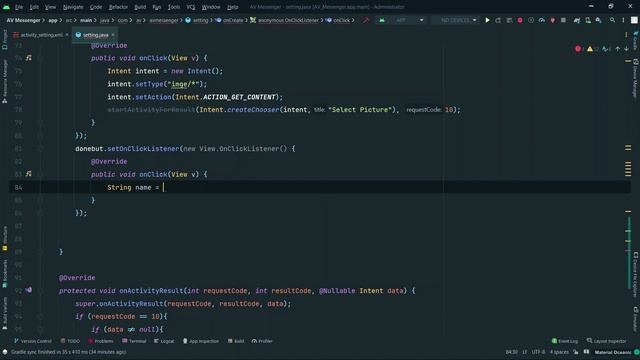Open the toolbar more actions vertical dots

coord(623,20)
